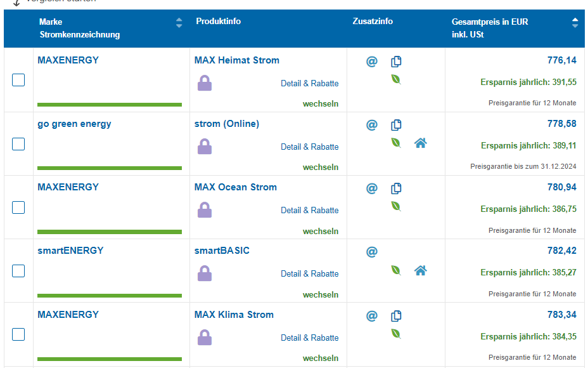Check the smartENERGY row checkbox
Screen dimensions: 588x368
click(18, 271)
